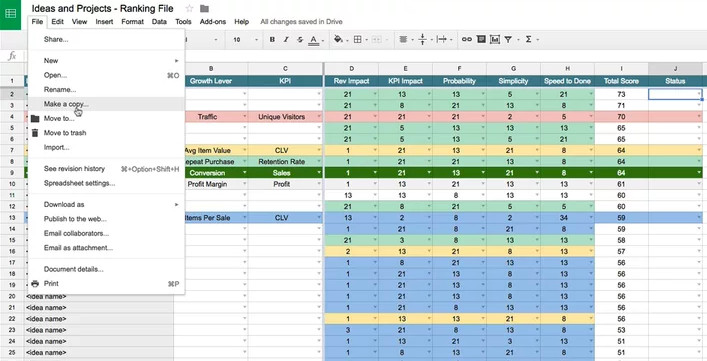Click the empty selected Status cell in row 2
The height and width of the screenshot is (361, 707).
pos(675,94)
